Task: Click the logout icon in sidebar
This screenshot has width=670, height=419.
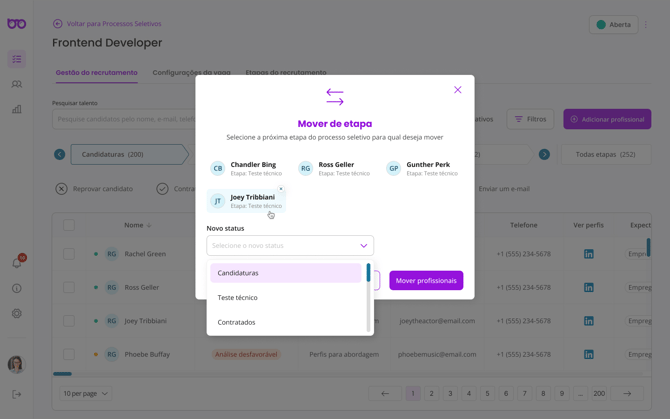Action: pyautogui.click(x=17, y=394)
